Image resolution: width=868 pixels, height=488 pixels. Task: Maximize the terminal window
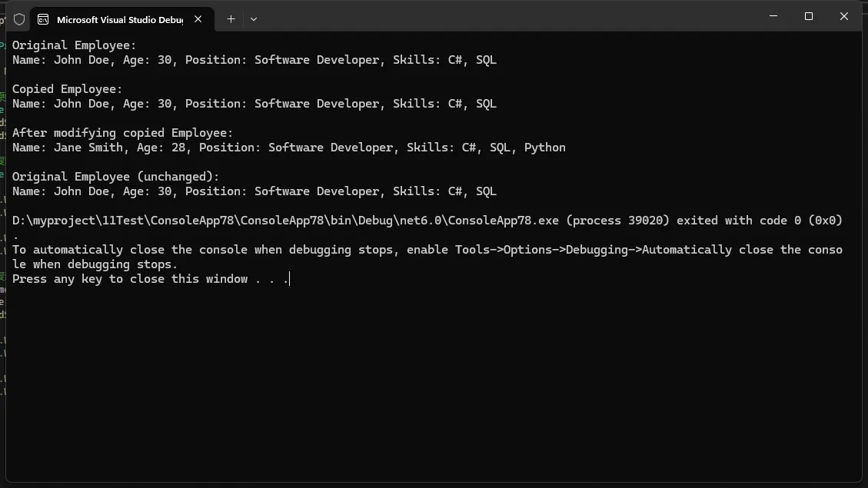(x=809, y=16)
